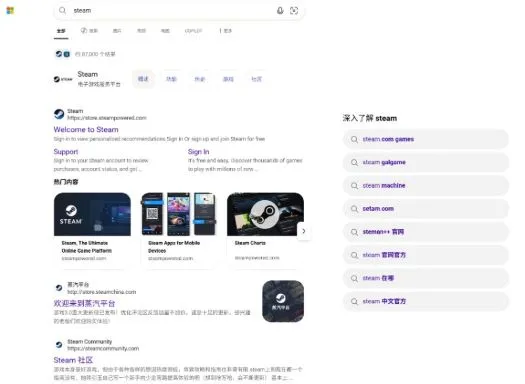
Task: Open the 蒸汽平台 square logo image
Action: [283, 301]
